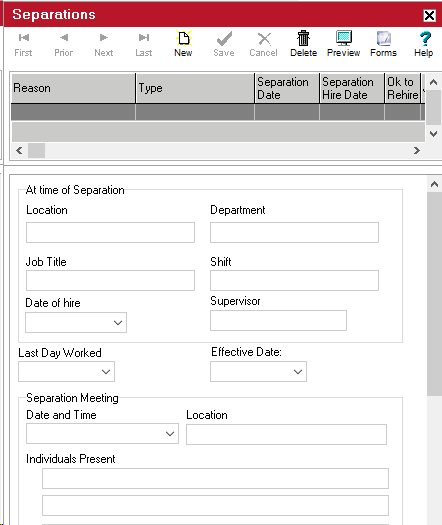Jump to the Last record icon
This screenshot has width=442, height=525.
(x=144, y=38)
